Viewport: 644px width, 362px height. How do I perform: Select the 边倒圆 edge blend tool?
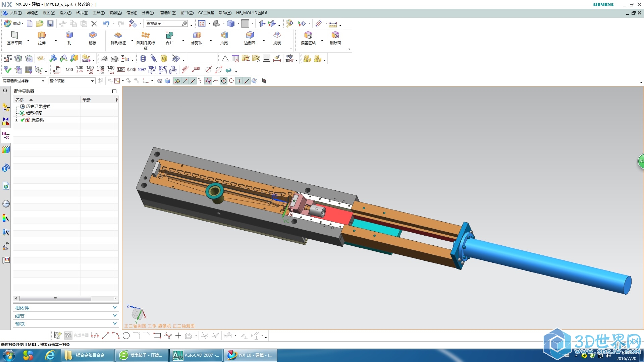(x=250, y=38)
